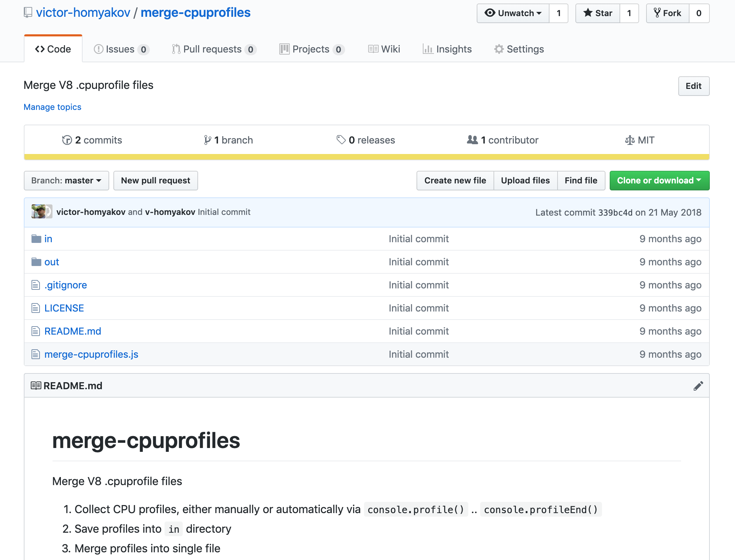Expand the Branch master dropdown
Image resolution: width=735 pixels, height=560 pixels.
[66, 181]
